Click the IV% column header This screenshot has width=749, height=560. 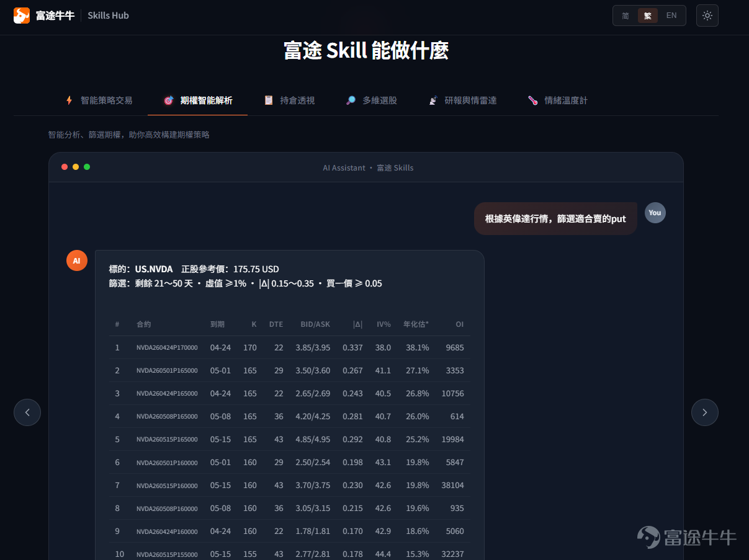(383, 324)
